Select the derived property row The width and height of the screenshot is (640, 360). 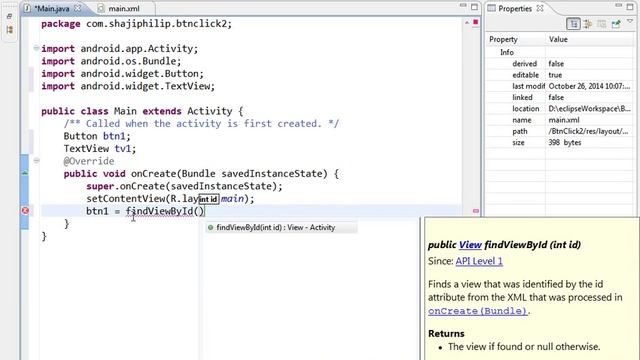click(x=559, y=64)
